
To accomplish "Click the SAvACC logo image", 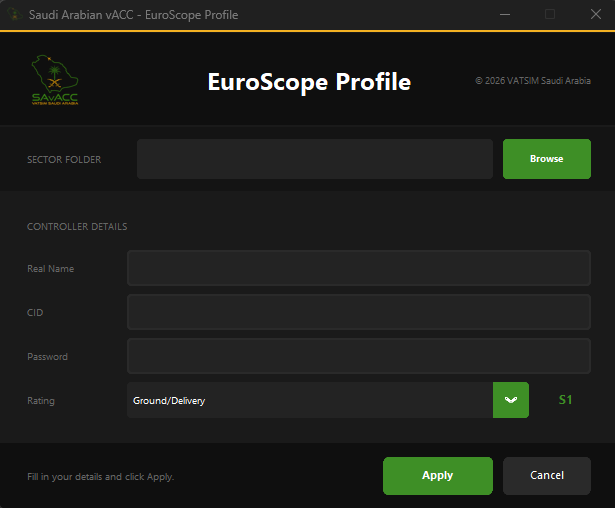I will [x=55, y=80].
